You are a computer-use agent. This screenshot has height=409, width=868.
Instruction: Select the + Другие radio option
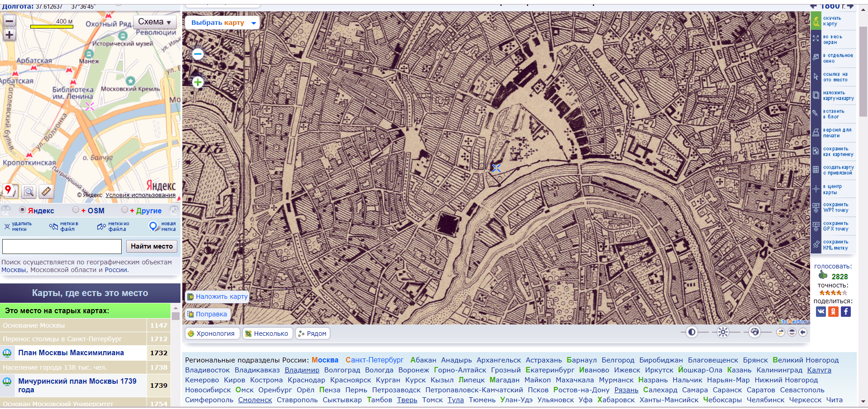(x=124, y=210)
